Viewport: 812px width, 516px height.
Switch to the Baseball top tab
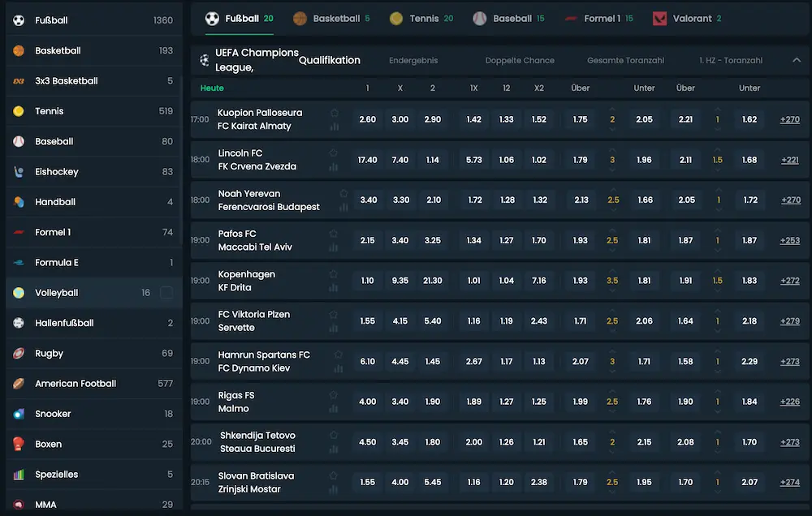(x=508, y=19)
